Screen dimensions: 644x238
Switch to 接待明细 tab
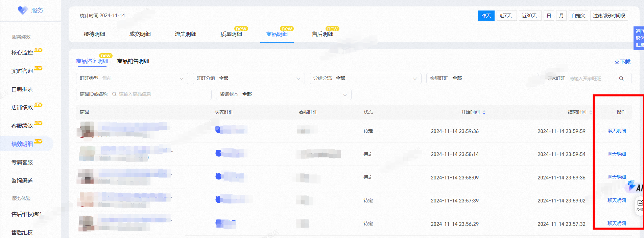tap(94, 34)
